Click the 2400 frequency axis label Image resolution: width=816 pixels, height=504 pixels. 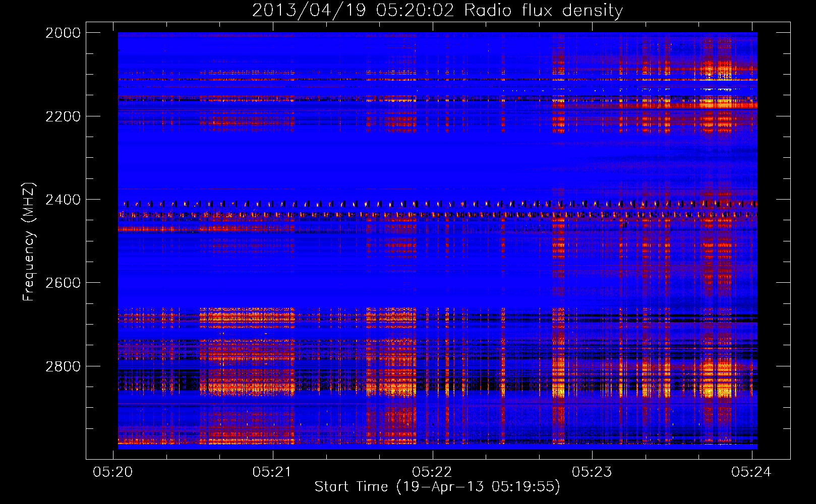pos(63,200)
